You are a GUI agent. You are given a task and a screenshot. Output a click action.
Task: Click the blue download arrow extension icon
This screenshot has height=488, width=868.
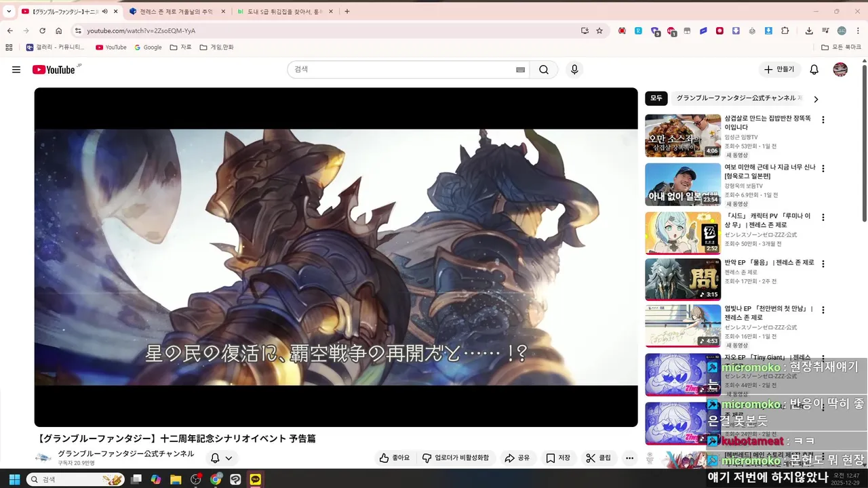768,30
